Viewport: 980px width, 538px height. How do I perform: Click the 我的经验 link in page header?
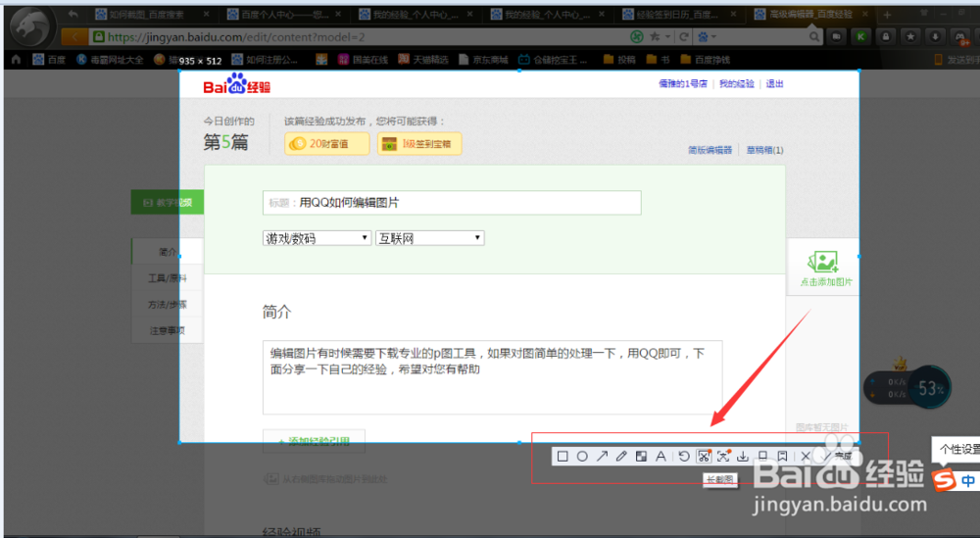(x=736, y=83)
